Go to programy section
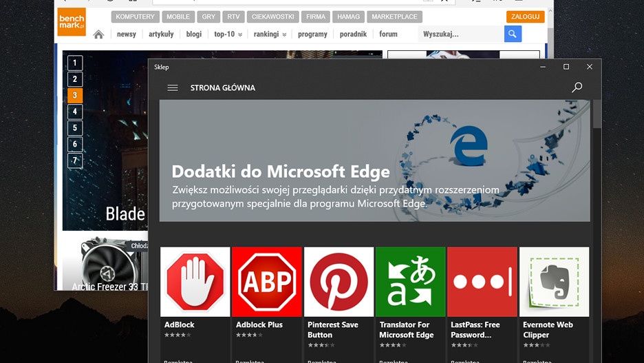 point(312,34)
